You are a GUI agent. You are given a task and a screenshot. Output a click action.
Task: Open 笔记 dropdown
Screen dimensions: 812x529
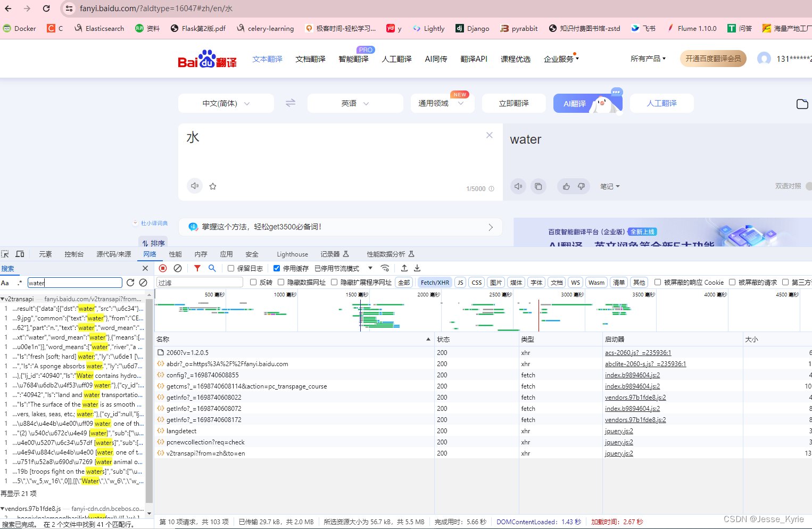[x=610, y=186]
